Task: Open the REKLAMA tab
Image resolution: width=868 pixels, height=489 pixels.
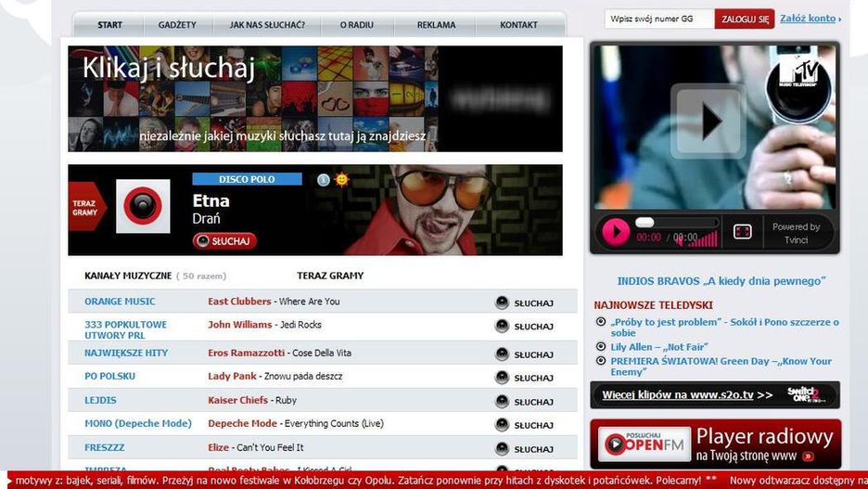Action: (436, 25)
